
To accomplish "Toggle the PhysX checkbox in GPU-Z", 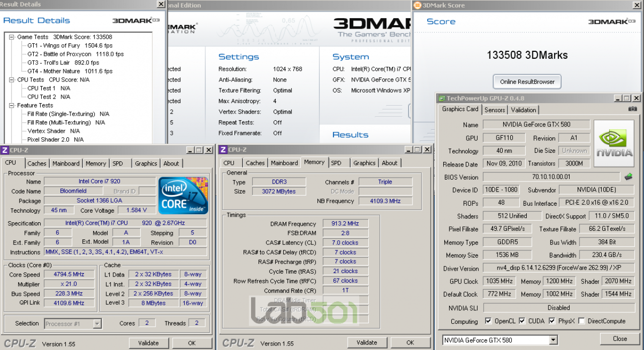I will tap(552, 321).
